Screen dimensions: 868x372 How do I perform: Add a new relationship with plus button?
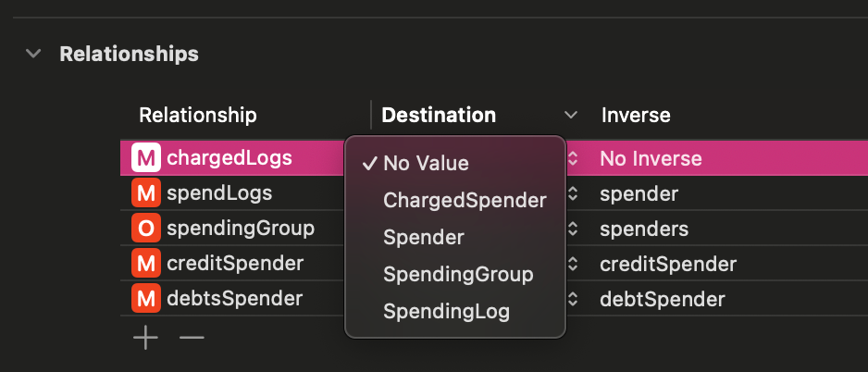145,338
